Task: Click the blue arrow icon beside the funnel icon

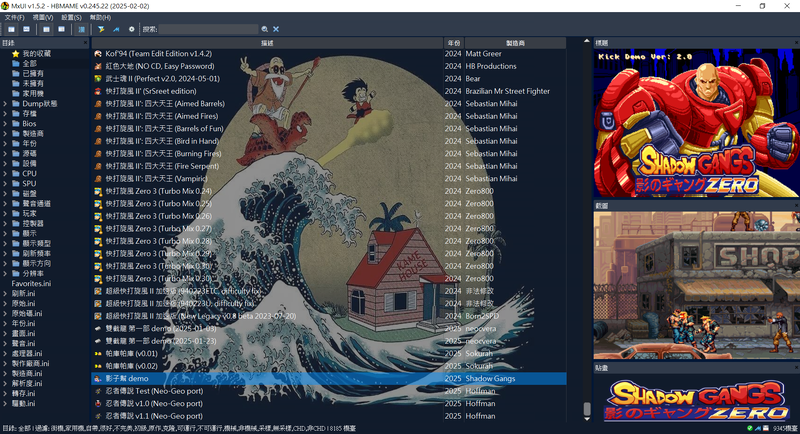Action: click(x=116, y=29)
